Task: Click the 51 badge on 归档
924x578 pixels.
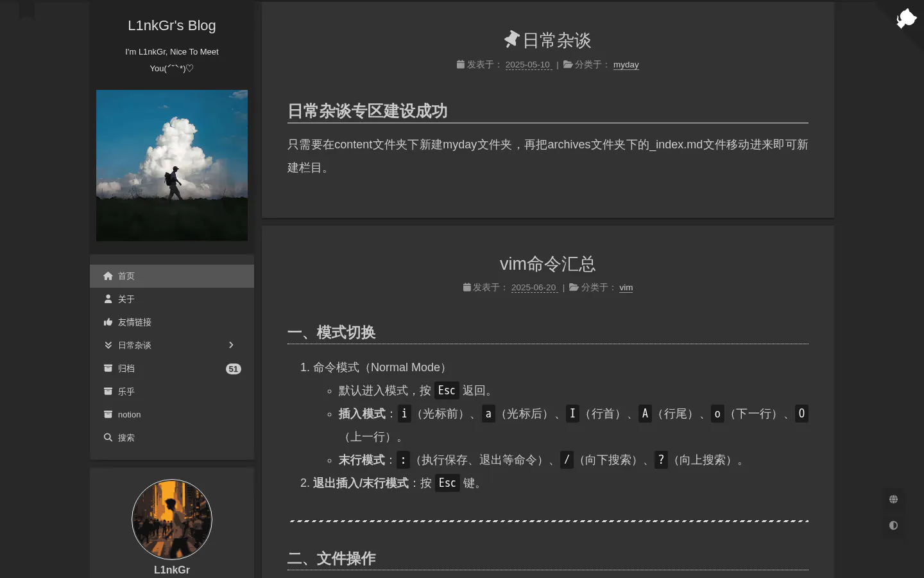Action: pos(234,369)
